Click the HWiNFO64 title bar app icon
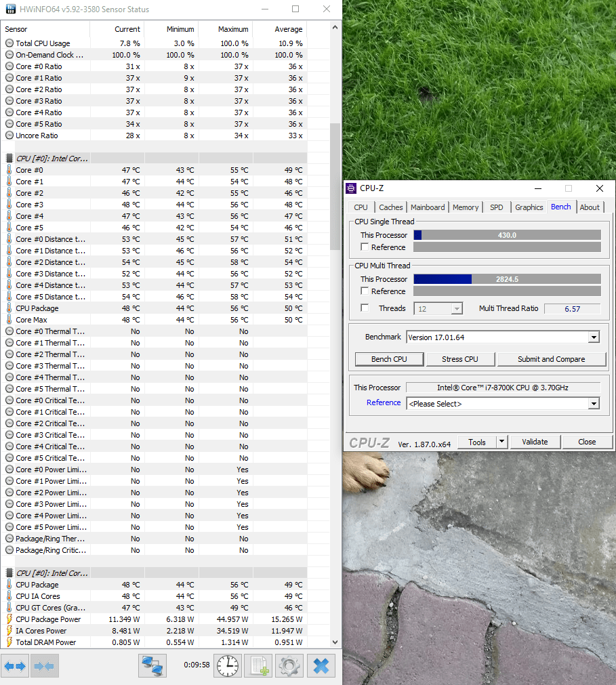 click(x=10, y=9)
